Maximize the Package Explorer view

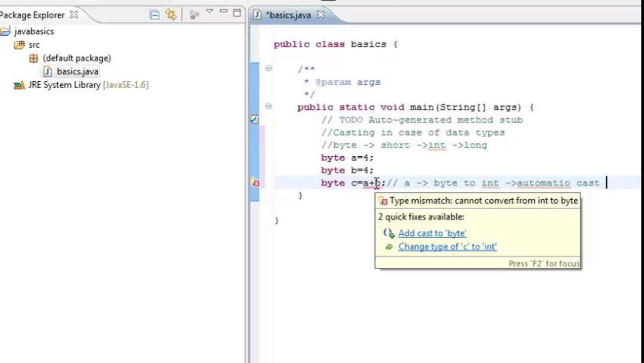click(237, 13)
